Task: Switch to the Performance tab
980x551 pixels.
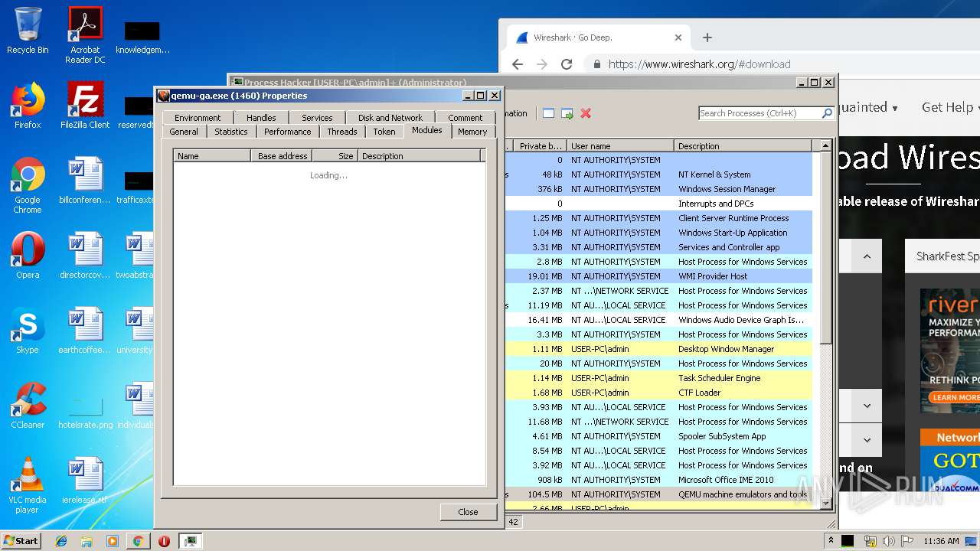Action: [x=288, y=132]
